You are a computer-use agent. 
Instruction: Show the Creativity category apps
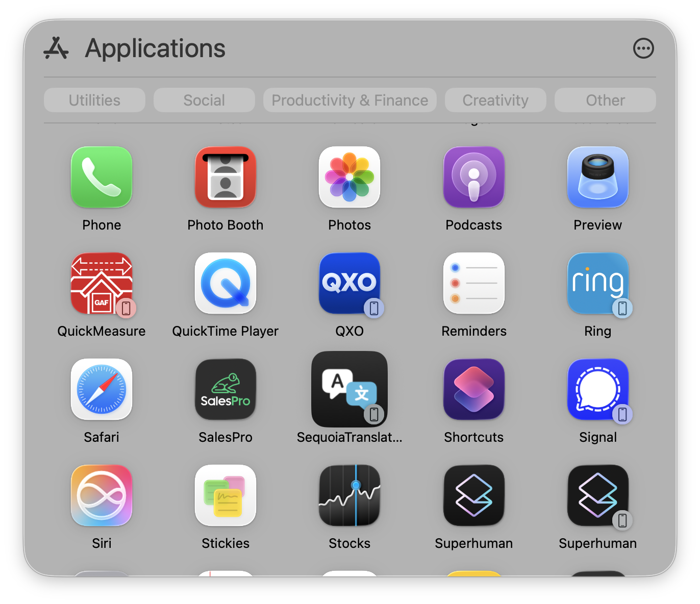[x=495, y=100]
